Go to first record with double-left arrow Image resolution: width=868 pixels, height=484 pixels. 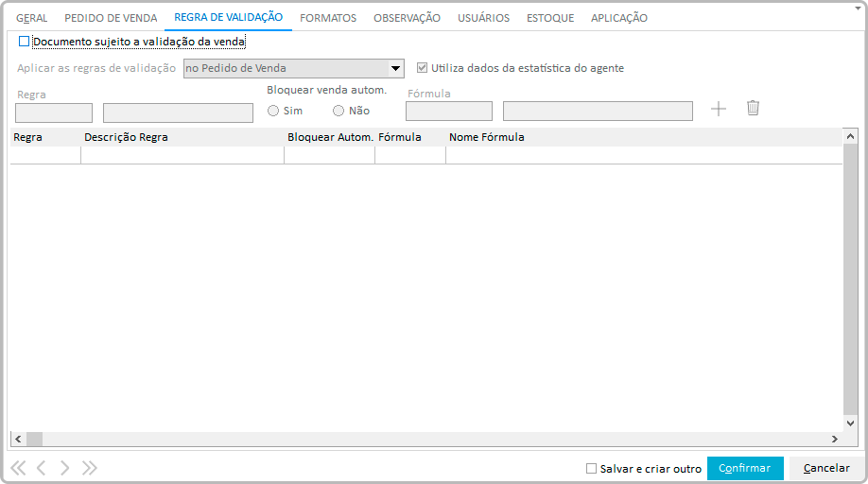tap(18, 468)
